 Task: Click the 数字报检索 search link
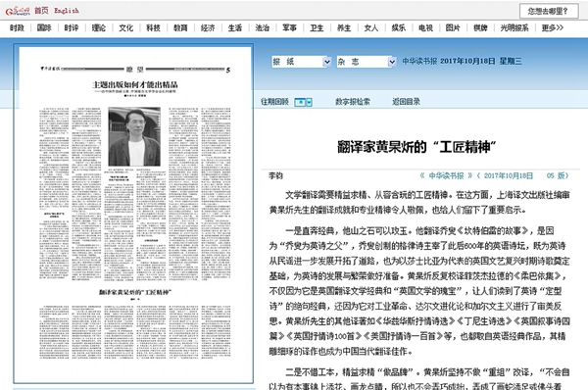(x=353, y=102)
